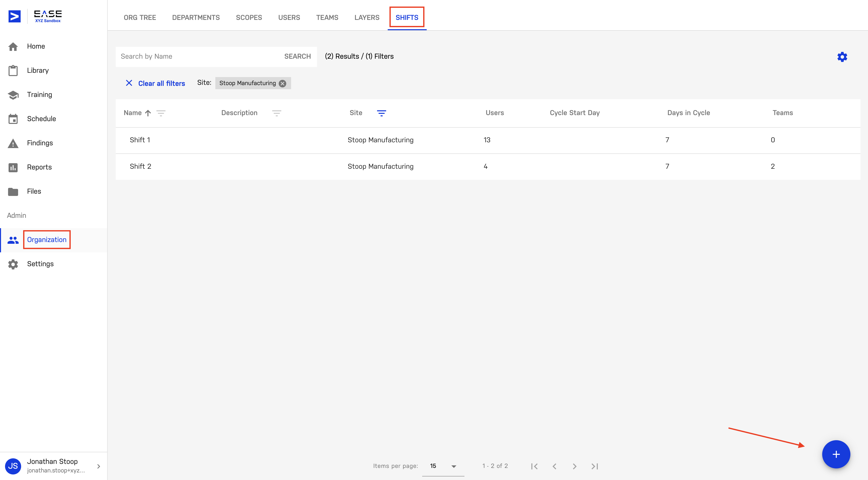This screenshot has height=480, width=868.
Task: Click the Results and Filters count
Action: pyautogui.click(x=359, y=56)
